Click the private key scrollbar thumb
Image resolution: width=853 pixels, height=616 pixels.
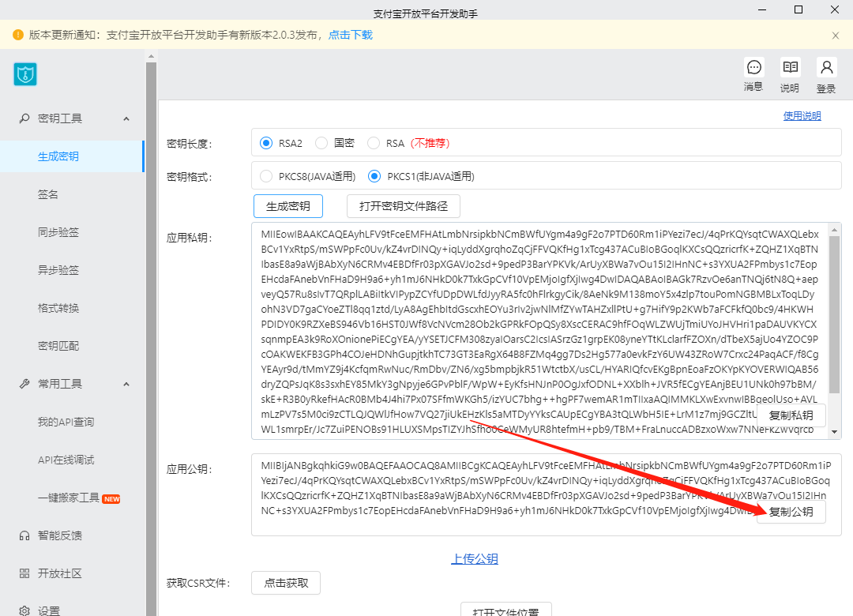pos(835,314)
